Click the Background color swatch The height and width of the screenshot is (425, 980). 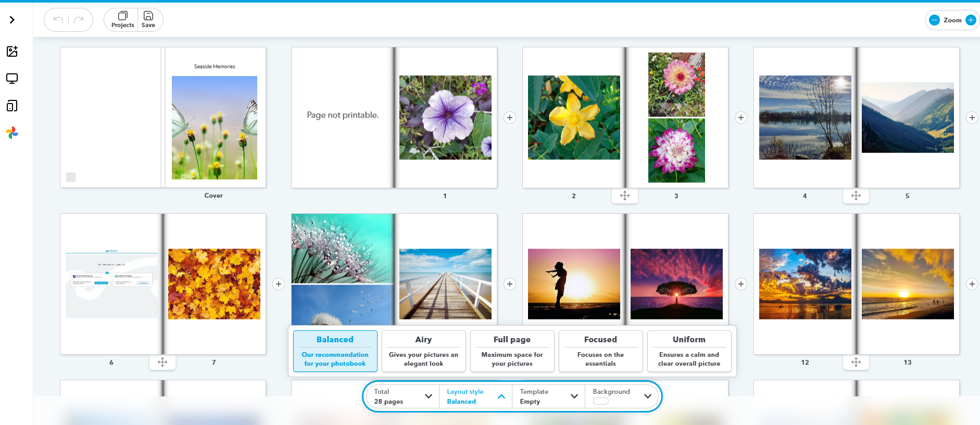click(600, 401)
